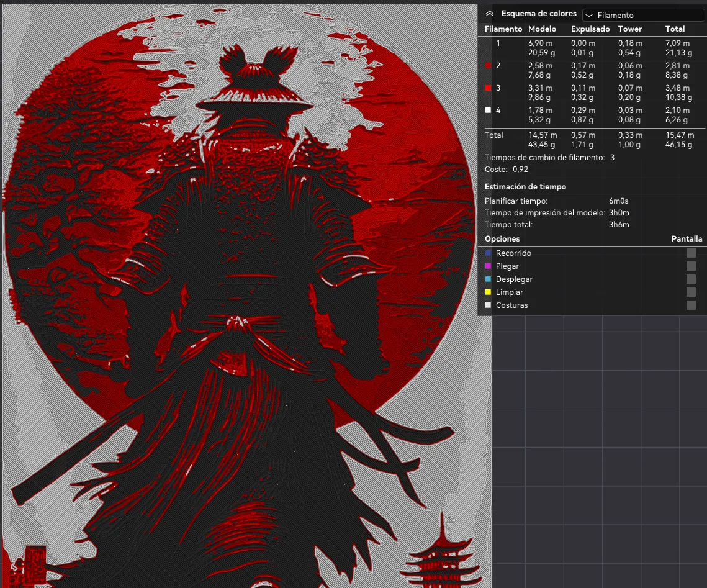707x588 pixels.
Task: Toggle Limpiar display checkbox
Action: [691, 292]
